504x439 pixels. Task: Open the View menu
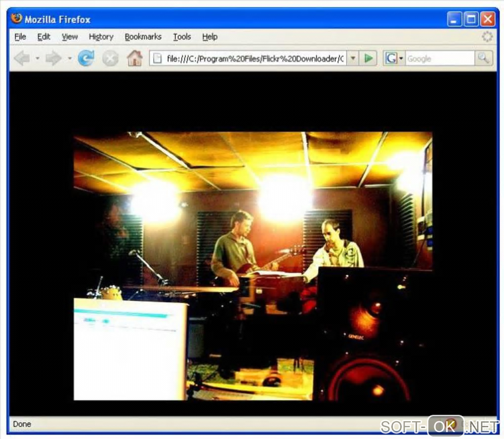[70, 37]
